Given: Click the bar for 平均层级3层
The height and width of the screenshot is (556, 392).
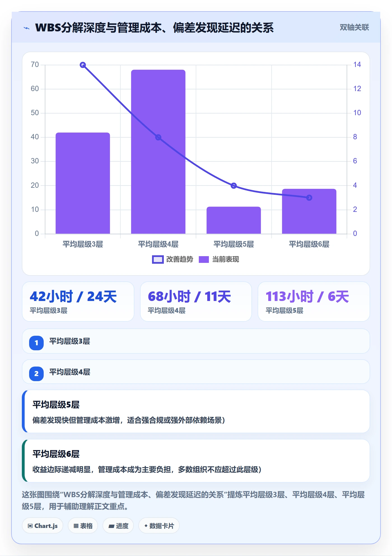Looking at the screenshot, I should pyautogui.click(x=83, y=183).
